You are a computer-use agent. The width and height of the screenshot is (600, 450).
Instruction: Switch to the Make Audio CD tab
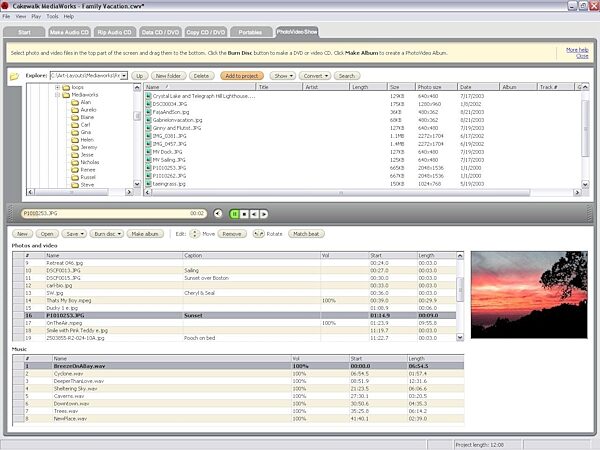[69, 32]
